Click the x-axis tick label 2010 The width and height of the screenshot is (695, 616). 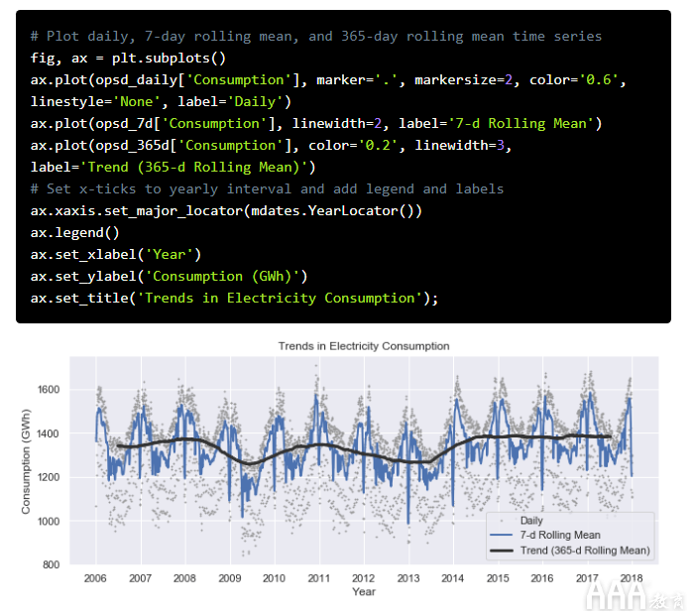[x=274, y=578]
